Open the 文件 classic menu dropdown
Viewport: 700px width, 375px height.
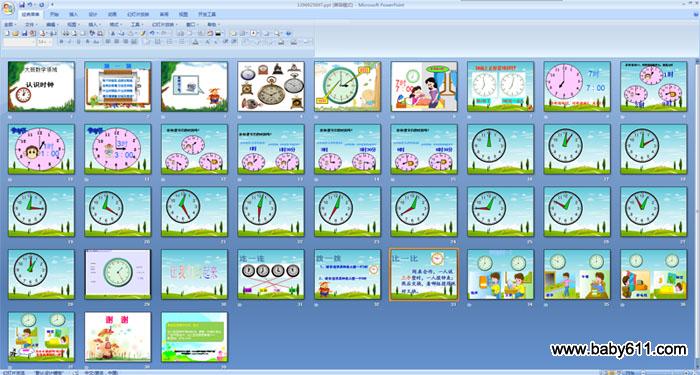31,25
